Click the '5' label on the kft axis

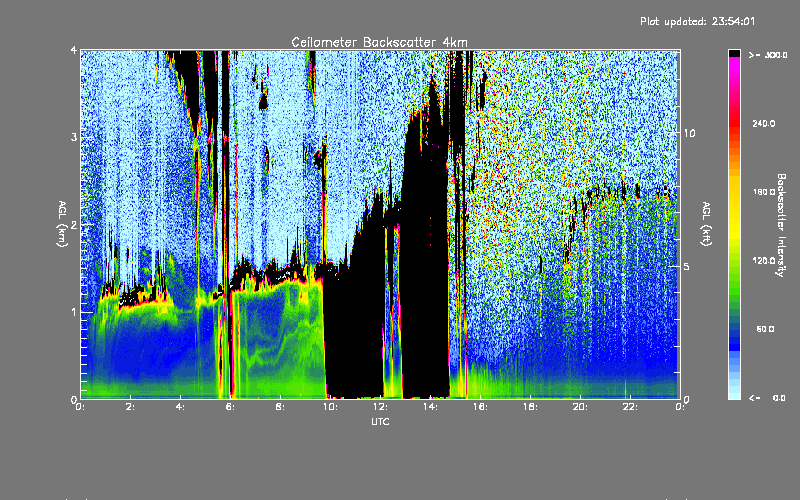(686, 266)
